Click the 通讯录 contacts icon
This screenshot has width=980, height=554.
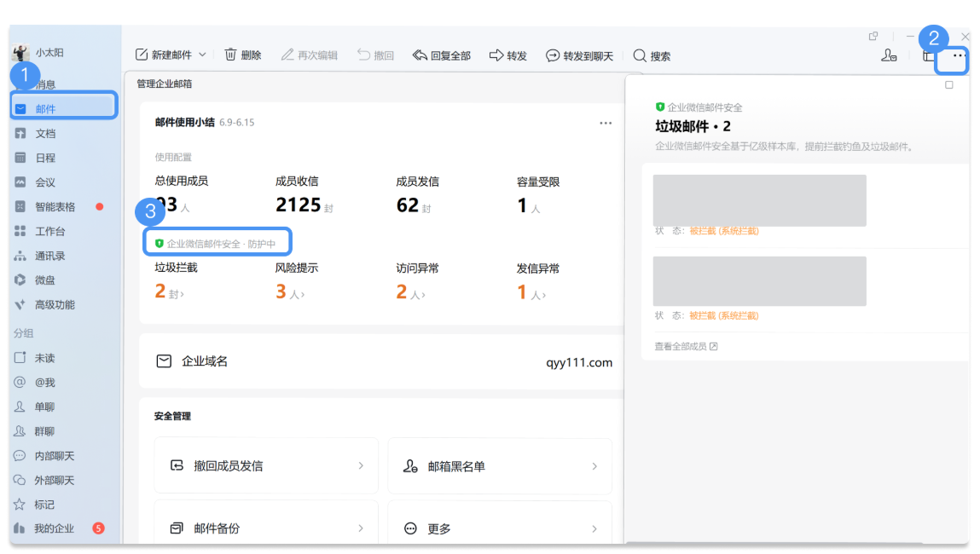(x=20, y=256)
